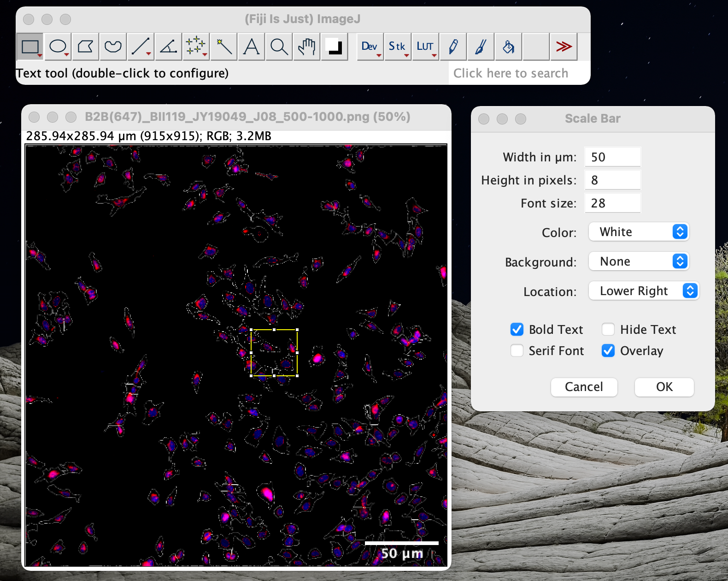
Task: Open the Color dropdown showing White
Action: (x=638, y=231)
